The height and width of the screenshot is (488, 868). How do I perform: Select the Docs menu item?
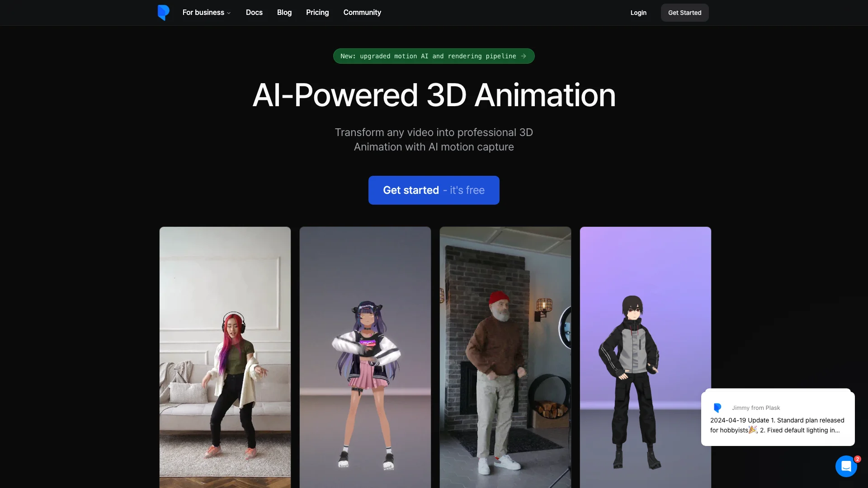click(254, 13)
